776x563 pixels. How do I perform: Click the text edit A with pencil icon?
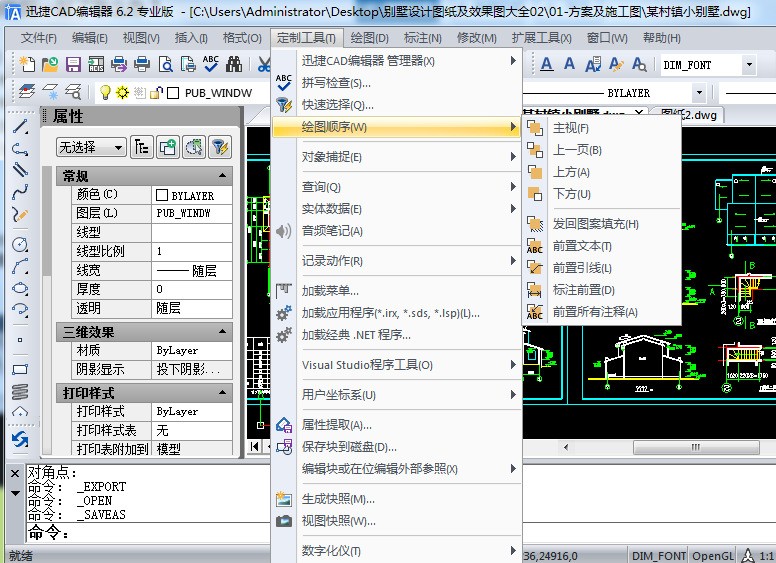(x=616, y=64)
